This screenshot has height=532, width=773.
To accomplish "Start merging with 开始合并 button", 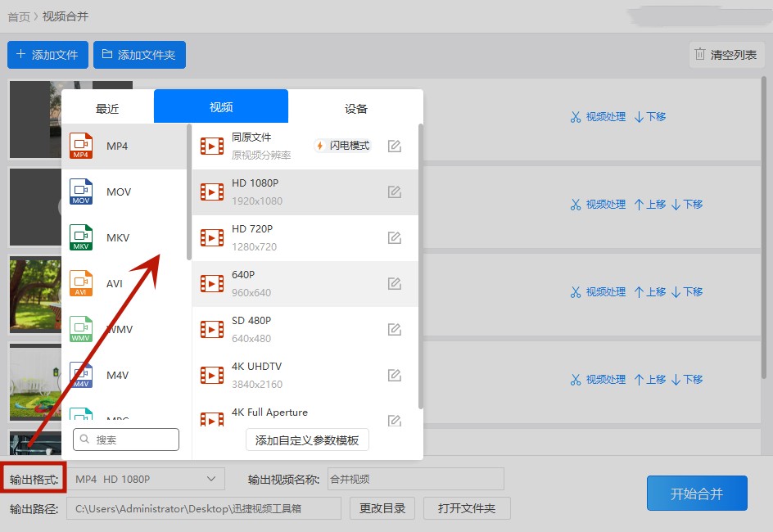I will [696, 494].
